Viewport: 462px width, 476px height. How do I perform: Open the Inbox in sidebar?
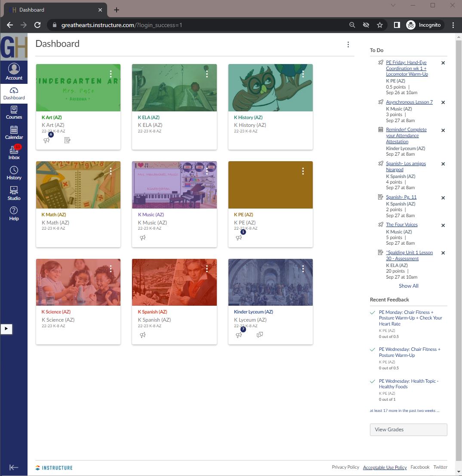pyautogui.click(x=14, y=152)
